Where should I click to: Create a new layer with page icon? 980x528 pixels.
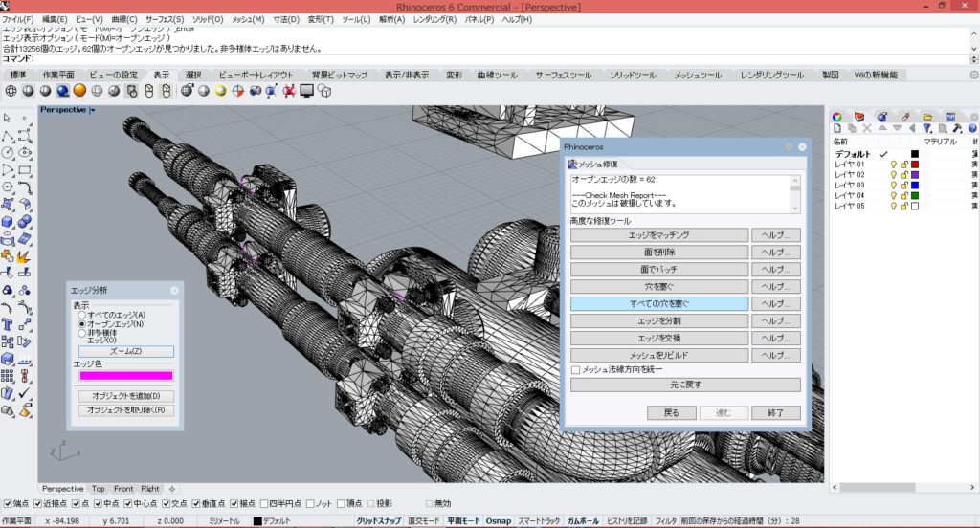pos(837,129)
